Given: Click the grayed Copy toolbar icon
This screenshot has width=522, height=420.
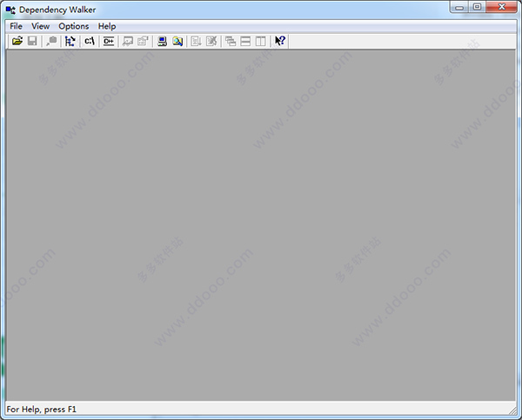Looking at the screenshot, I should (x=51, y=41).
